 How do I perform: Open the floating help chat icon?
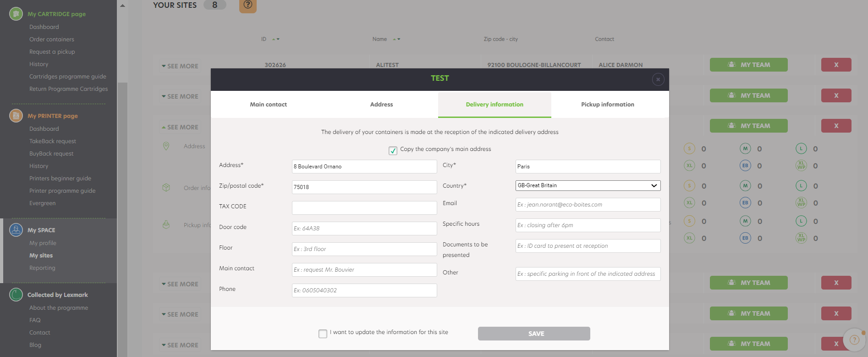pos(854,340)
